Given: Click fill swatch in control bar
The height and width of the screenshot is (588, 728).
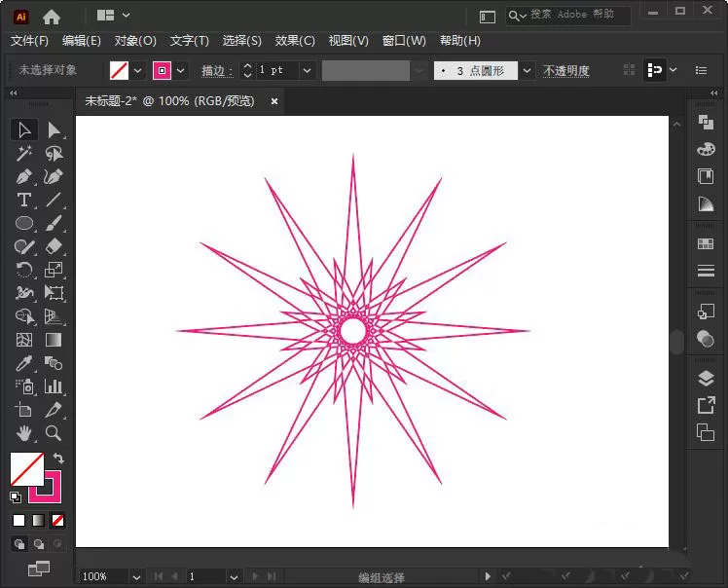Looking at the screenshot, I should pyautogui.click(x=119, y=71).
